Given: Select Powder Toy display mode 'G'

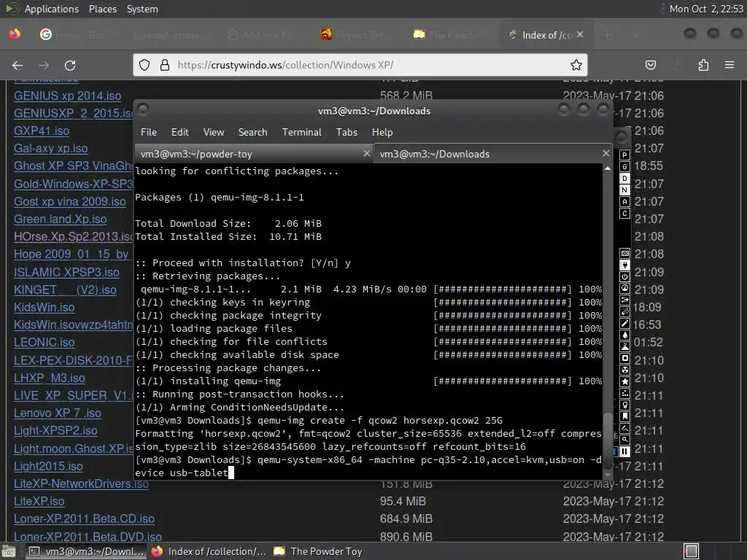Looking at the screenshot, I should [624, 167].
